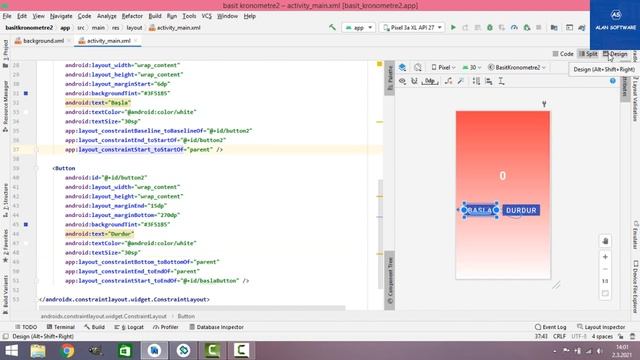The width and height of the screenshot is (640, 360).
Task: Click the ConstraintLayout breadcrumb
Action: pos(104,316)
